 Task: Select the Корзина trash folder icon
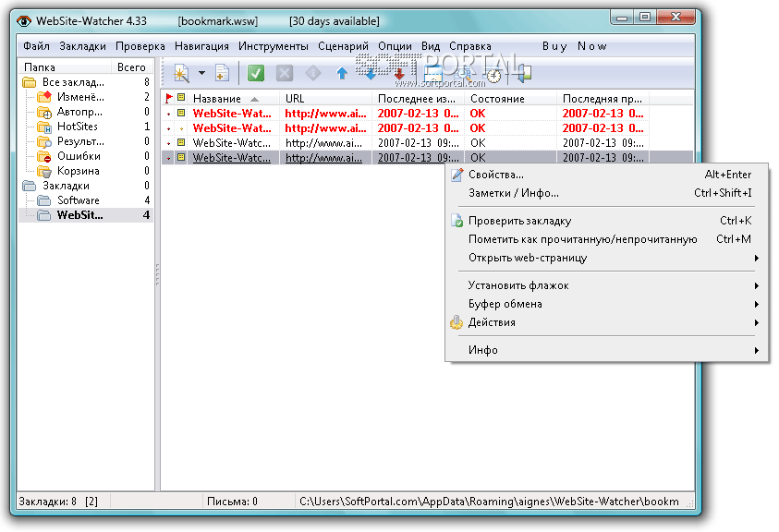tap(44, 172)
